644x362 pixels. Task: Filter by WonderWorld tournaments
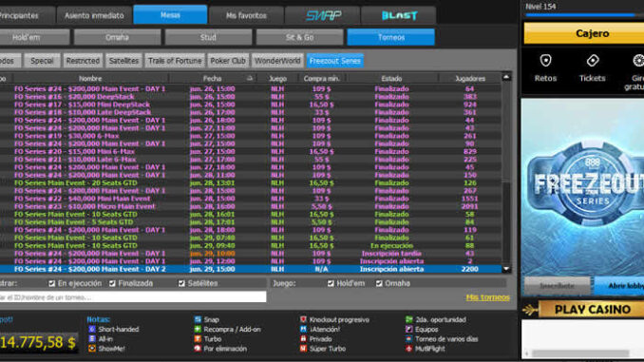click(277, 61)
